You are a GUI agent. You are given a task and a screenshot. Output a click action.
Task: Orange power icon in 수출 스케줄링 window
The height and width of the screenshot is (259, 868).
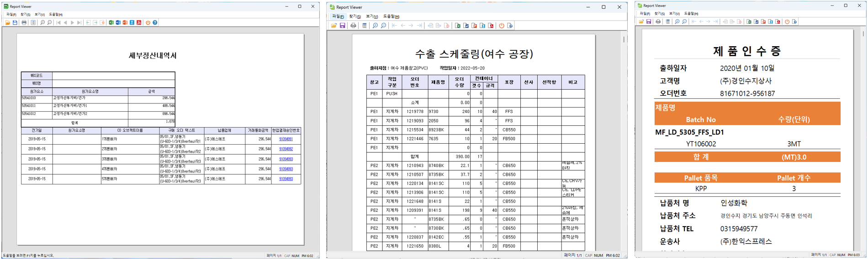coord(502,26)
